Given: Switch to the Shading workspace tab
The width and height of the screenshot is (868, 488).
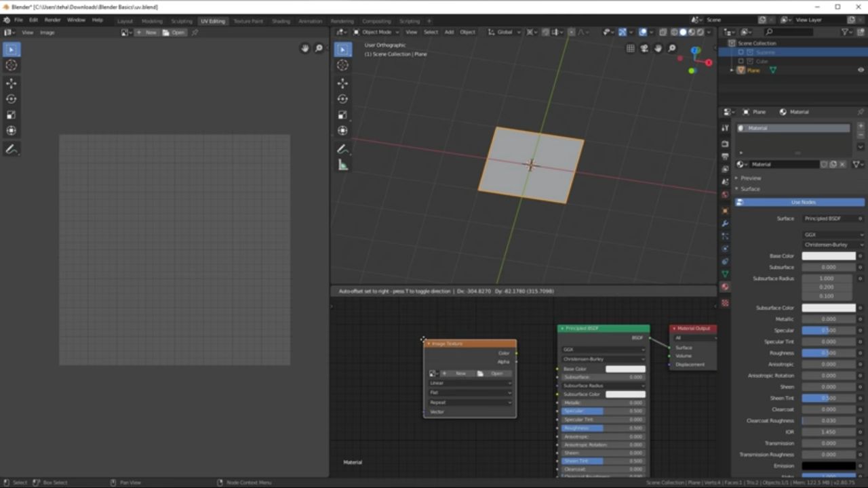Looking at the screenshot, I should (281, 21).
